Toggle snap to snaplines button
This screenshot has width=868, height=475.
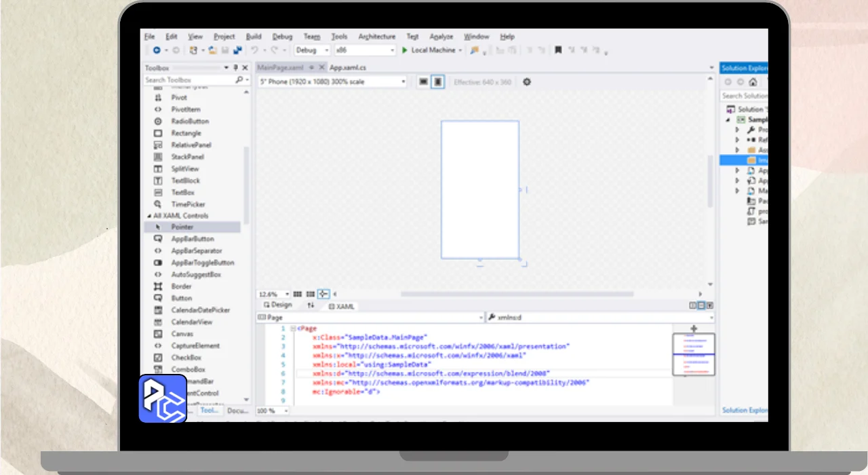(323, 294)
